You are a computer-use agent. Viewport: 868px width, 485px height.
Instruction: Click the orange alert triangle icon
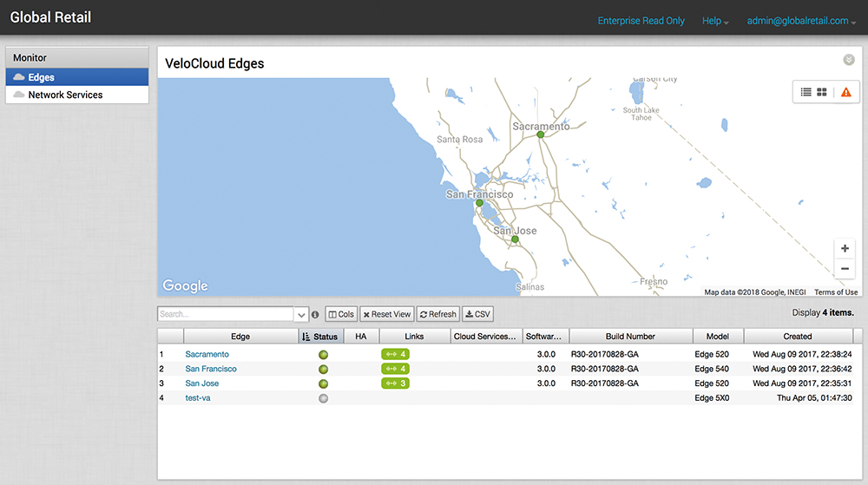(845, 92)
